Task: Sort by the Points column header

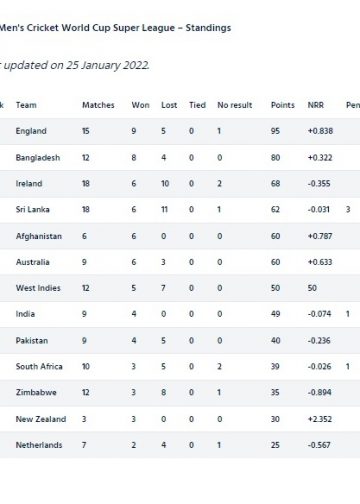Action: pyautogui.click(x=283, y=105)
